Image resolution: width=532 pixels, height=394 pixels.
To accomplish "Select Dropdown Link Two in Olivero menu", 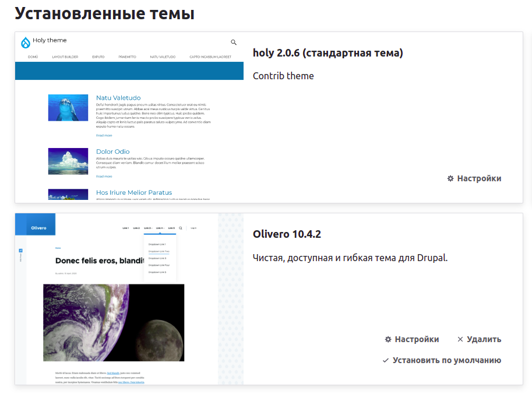I will (158, 251).
